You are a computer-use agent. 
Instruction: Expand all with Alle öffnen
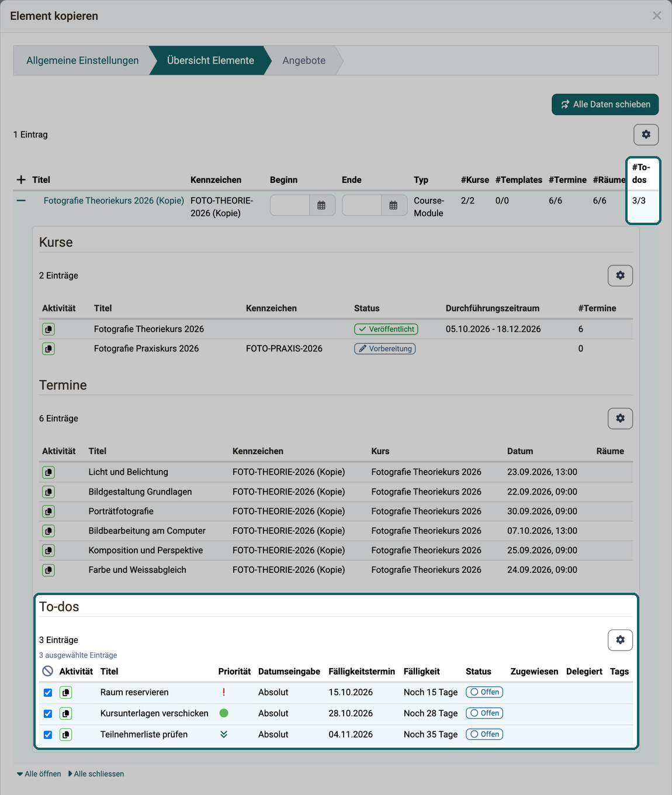coord(39,774)
